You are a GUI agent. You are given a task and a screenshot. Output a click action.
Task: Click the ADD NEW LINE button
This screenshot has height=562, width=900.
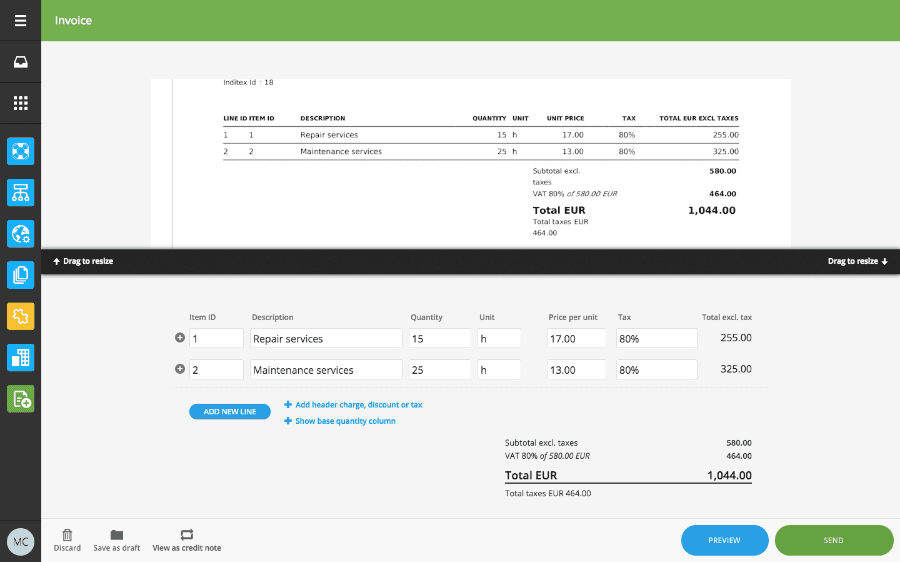point(230,412)
